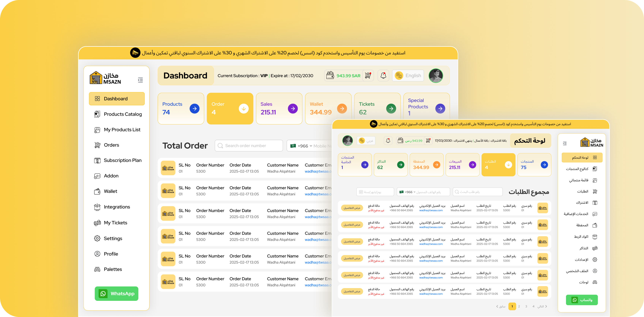Viewport: 644px width, 317px height.
Task: Click the orange arrow on Wallet card
Action: [342, 109]
